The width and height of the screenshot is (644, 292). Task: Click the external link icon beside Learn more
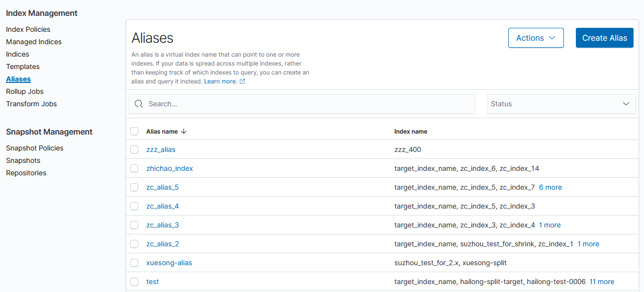(243, 81)
